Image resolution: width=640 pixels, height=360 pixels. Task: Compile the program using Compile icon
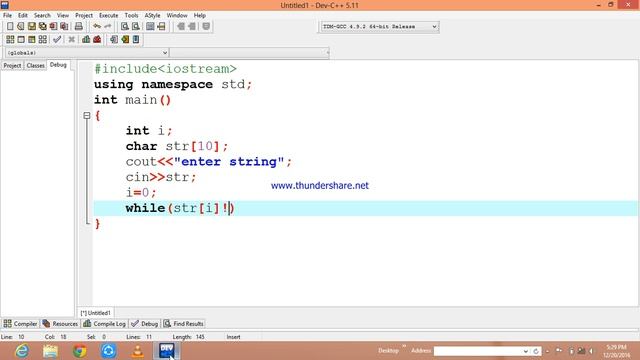point(10,40)
